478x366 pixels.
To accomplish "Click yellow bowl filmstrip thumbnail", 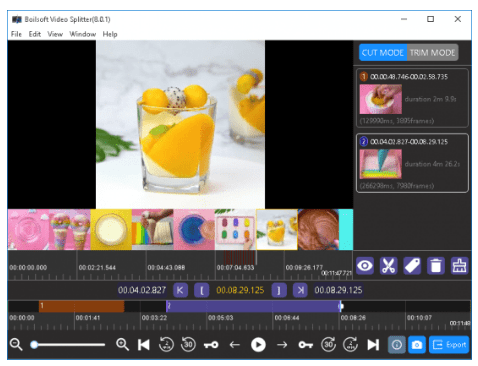I will coord(111,229).
